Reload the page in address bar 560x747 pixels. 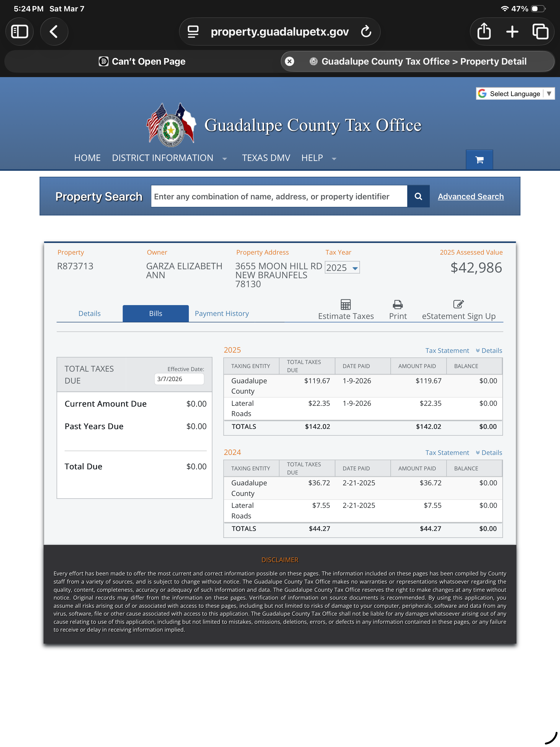[366, 32]
